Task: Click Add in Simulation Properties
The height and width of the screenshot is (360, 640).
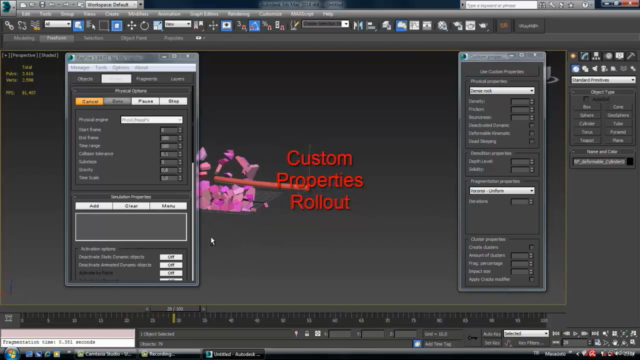Action: tap(94, 206)
